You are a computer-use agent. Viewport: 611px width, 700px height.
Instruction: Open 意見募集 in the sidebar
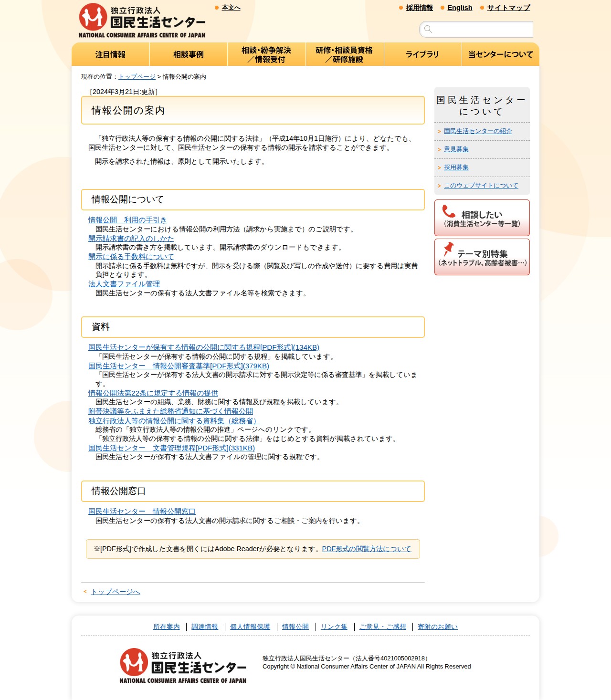click(x=456, y=149)
